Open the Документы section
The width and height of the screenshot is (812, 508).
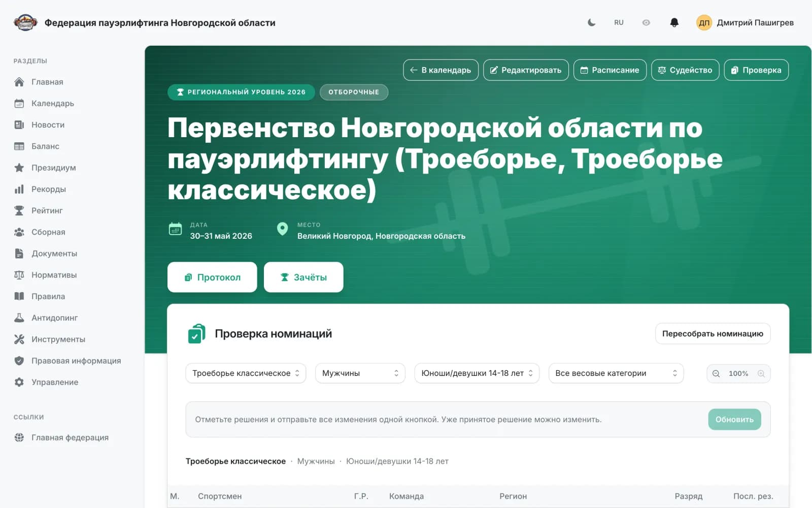pos(54,253)
